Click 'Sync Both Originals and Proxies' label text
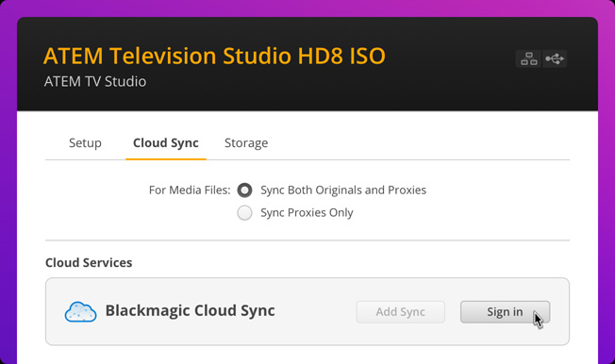 tap(343, 190)
